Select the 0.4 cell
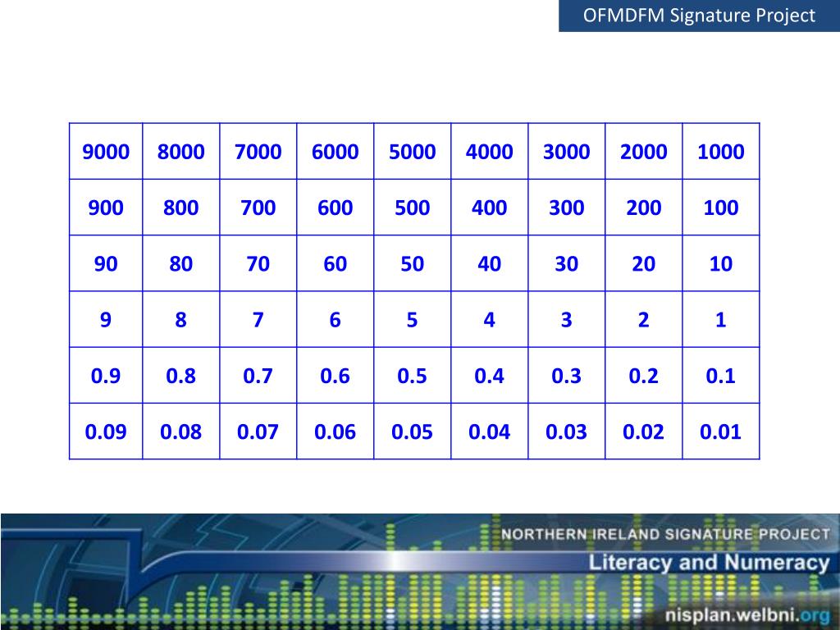This screenshot has width=840, height=630. tap(490, 376)
